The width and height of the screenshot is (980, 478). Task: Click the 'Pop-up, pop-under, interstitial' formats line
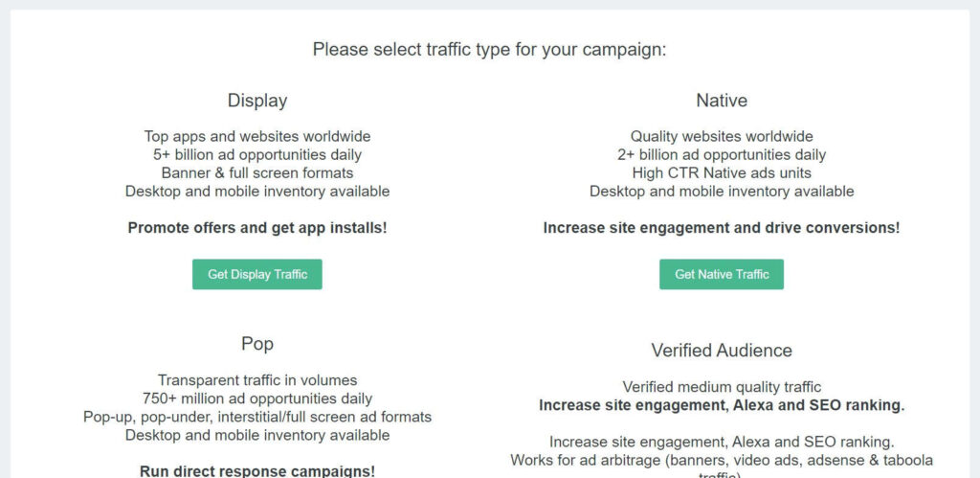tap(257, 417)
